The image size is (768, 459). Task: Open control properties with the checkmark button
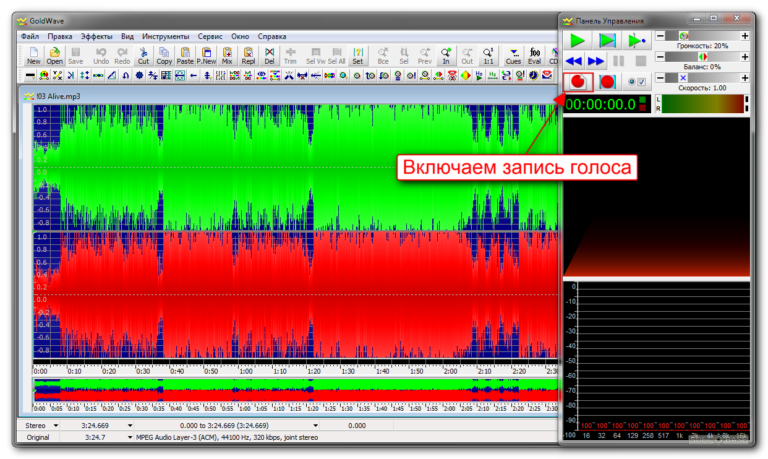pyautogui.click(x=641, y=82)
